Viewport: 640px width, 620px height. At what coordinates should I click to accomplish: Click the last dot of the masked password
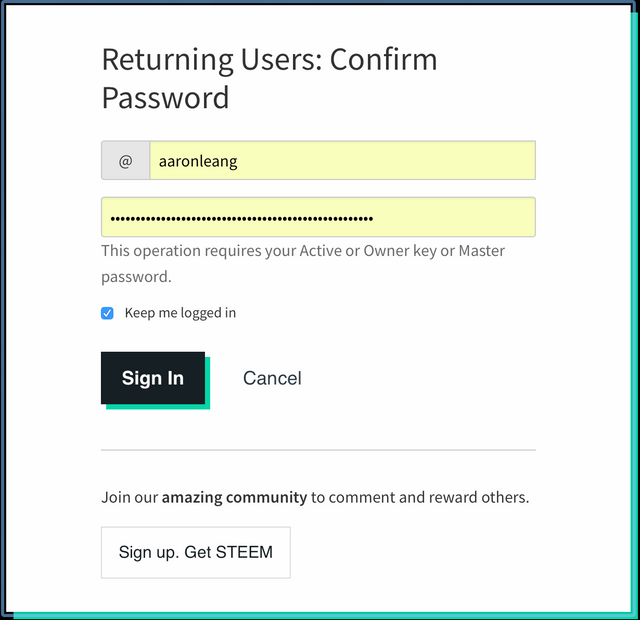(x=370, y=217)
